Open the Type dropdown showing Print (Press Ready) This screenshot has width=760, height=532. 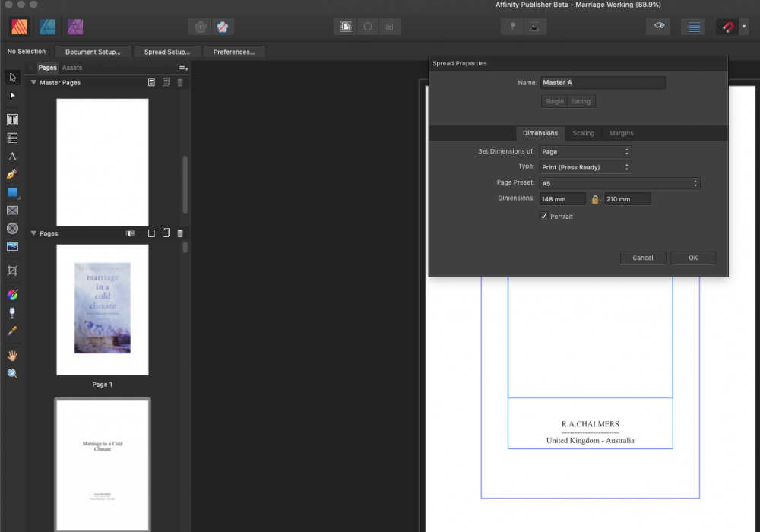coord(585,166)
